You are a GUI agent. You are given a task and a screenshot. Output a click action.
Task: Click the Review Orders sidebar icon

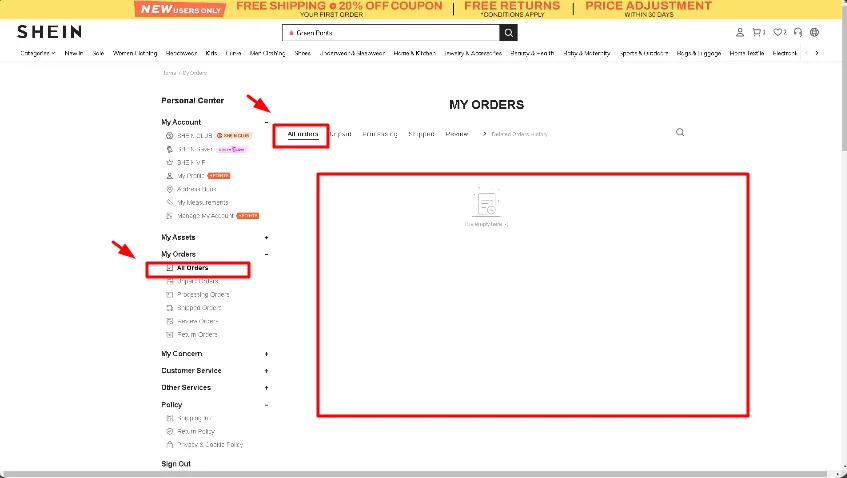(169, 321)
